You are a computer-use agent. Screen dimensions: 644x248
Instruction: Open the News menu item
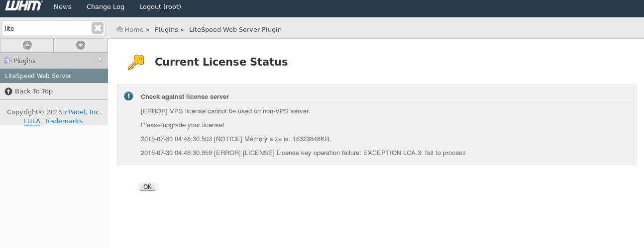tap(63, 7)
